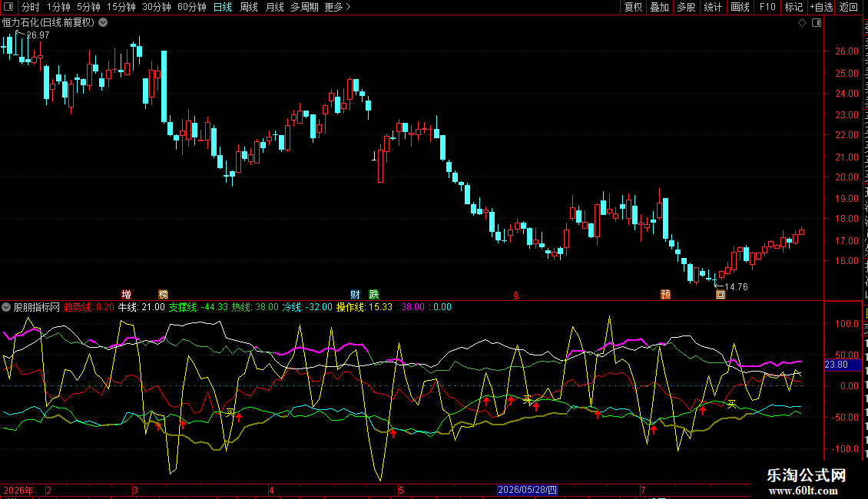Click the red S event marker icon
This screenshot has width=868, height=499.
(x=516, y=296)
